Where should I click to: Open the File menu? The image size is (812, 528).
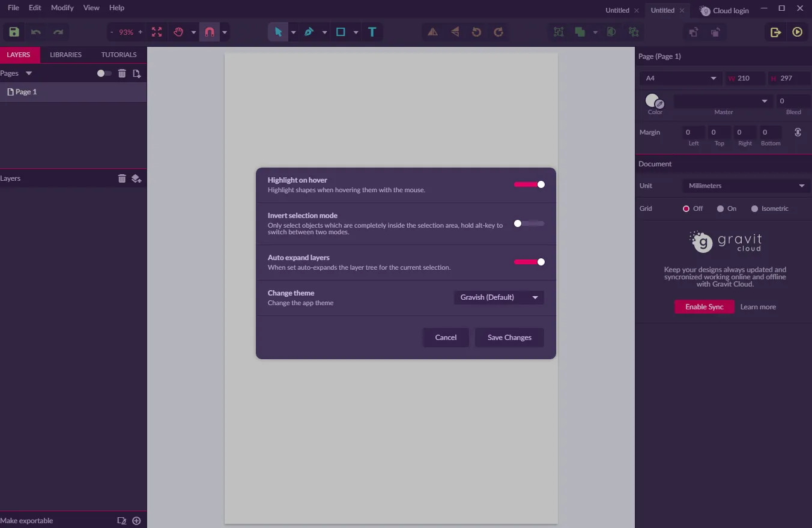pyautogui.click(x=13, y=8)
